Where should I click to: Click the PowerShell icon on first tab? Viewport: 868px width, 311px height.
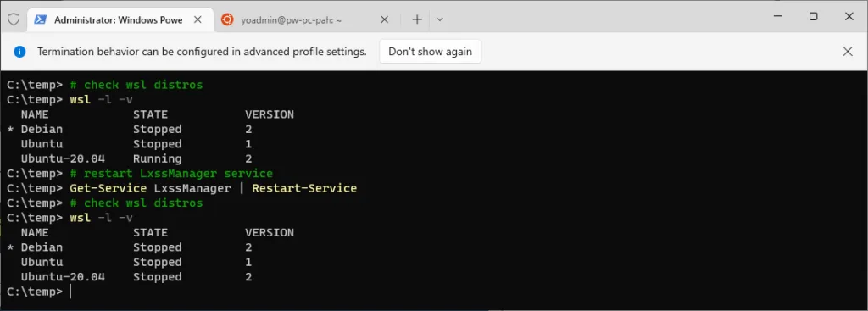[40, 20]
